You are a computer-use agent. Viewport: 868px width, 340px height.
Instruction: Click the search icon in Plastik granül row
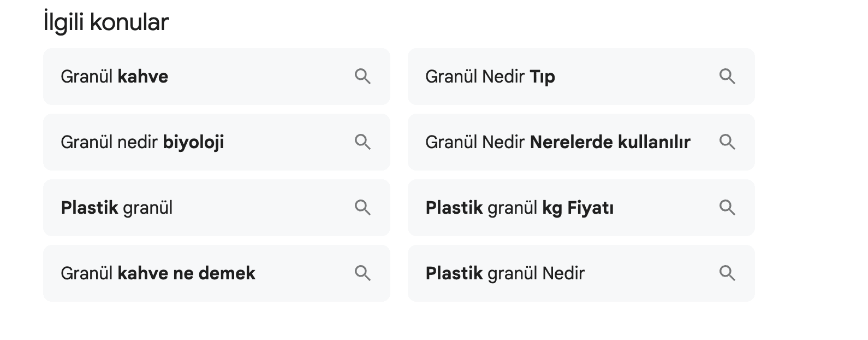[x=362, y=208]
